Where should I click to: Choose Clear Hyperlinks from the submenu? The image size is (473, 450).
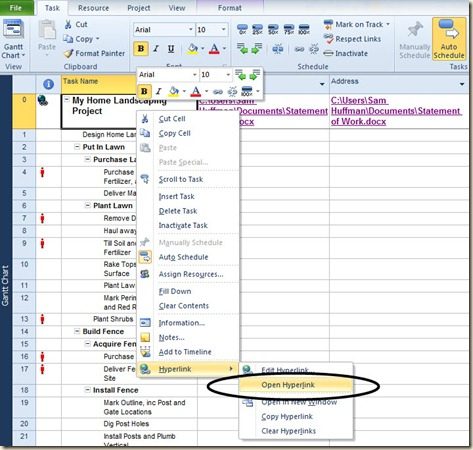[x=289, y=431]
